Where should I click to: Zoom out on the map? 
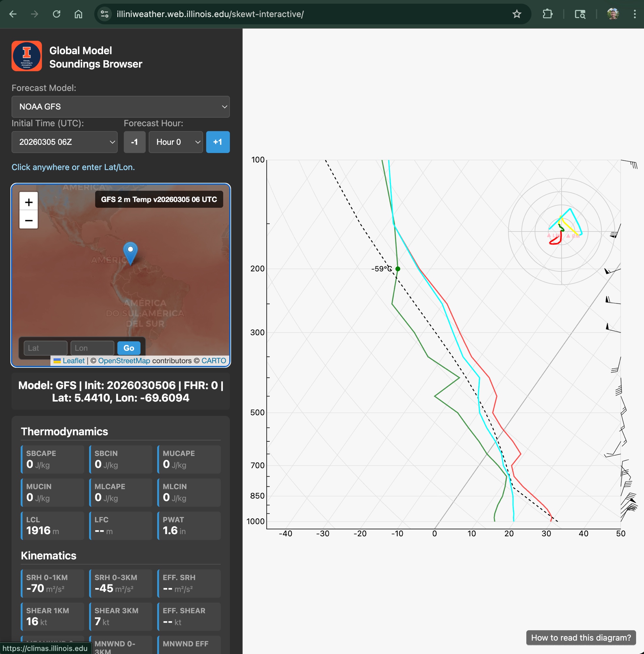point(29,220)
